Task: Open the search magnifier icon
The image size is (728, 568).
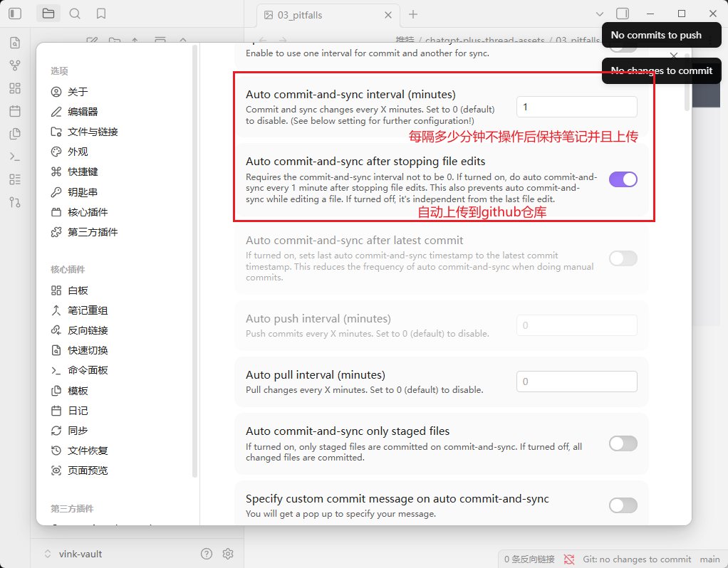Action: 75,14
